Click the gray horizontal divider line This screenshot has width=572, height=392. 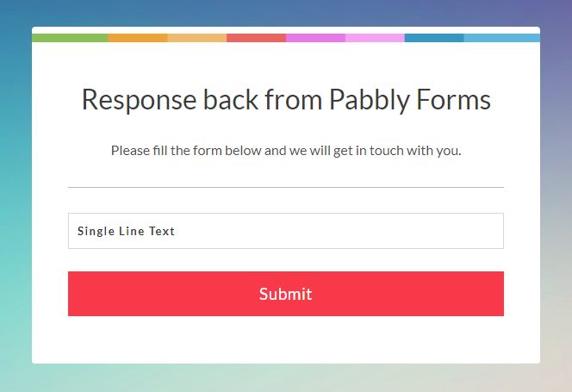coord(286,187)
